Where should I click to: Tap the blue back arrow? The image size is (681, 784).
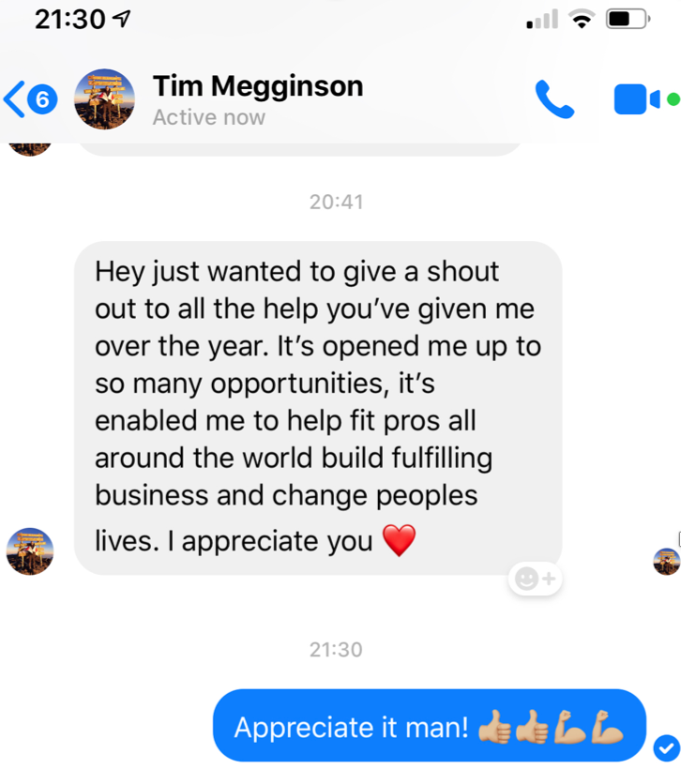point(14,99)
